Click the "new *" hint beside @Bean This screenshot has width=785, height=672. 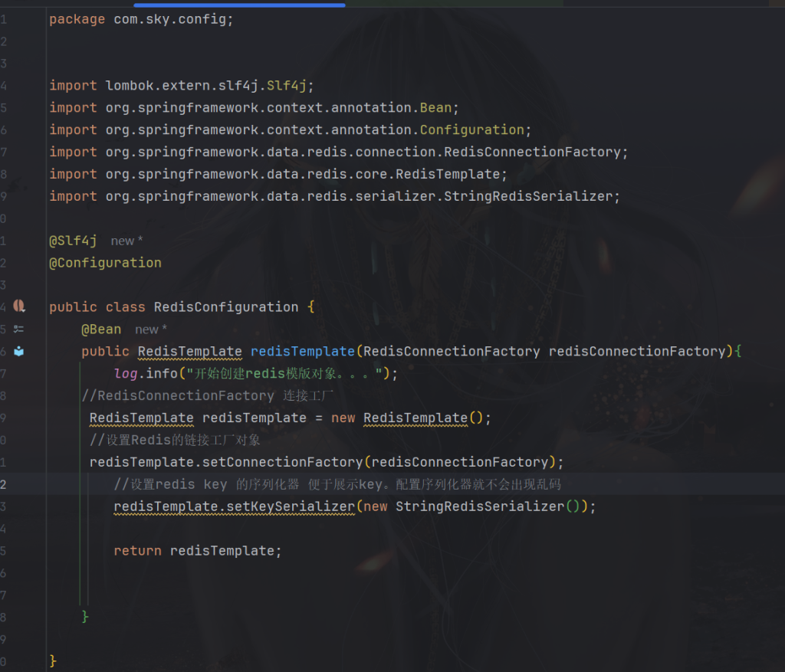(151, 329)
